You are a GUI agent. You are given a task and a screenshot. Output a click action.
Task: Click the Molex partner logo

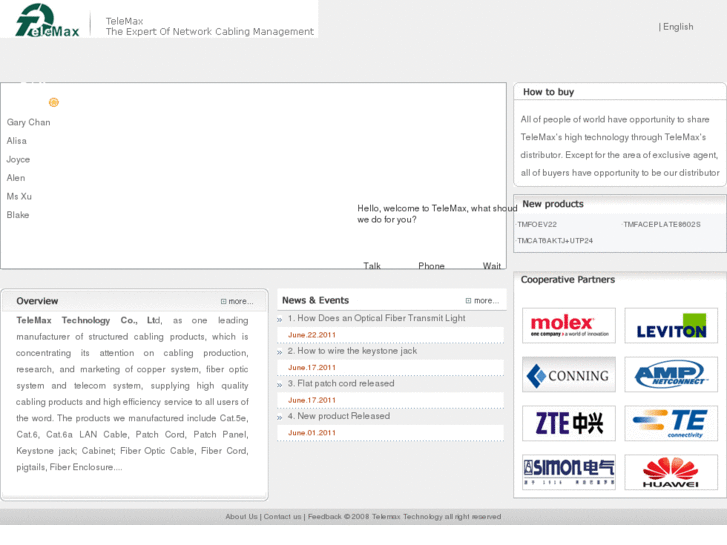569,326
